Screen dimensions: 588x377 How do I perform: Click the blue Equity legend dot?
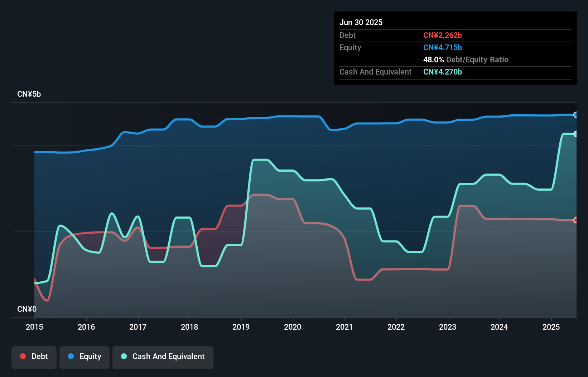[71, 356]
